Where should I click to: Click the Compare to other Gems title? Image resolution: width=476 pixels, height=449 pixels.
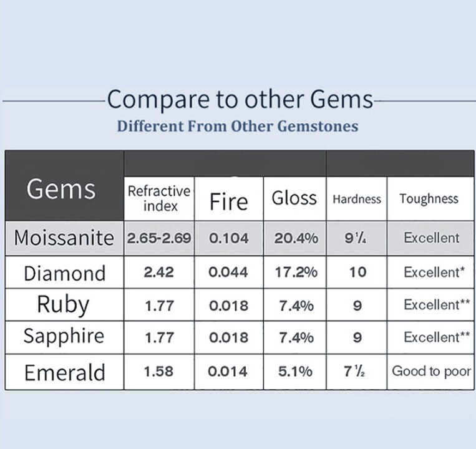point(240,100)
